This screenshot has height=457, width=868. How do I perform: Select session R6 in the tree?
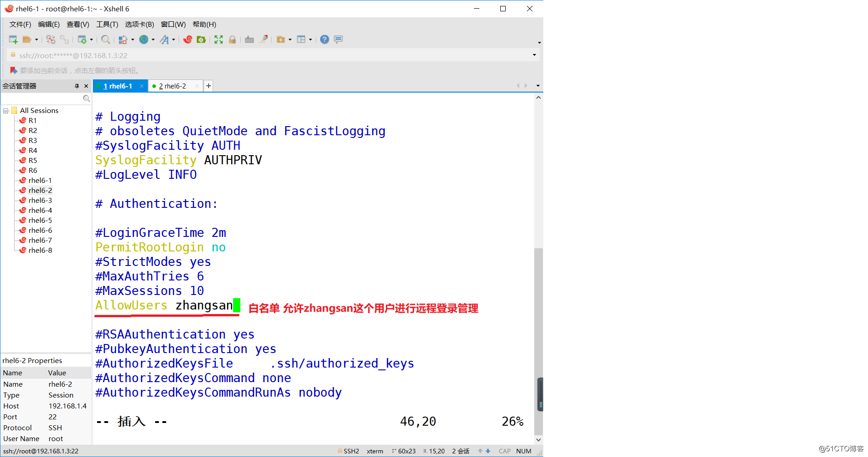pos(33,171)
